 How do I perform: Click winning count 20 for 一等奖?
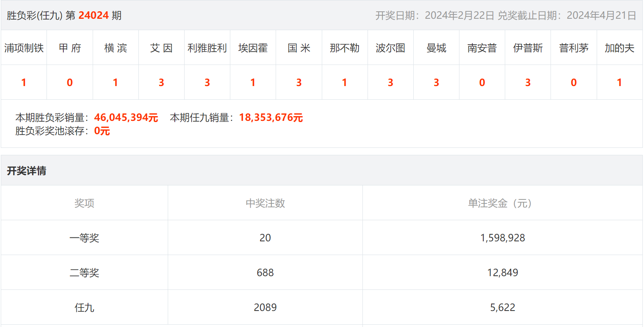click(265, 238)
